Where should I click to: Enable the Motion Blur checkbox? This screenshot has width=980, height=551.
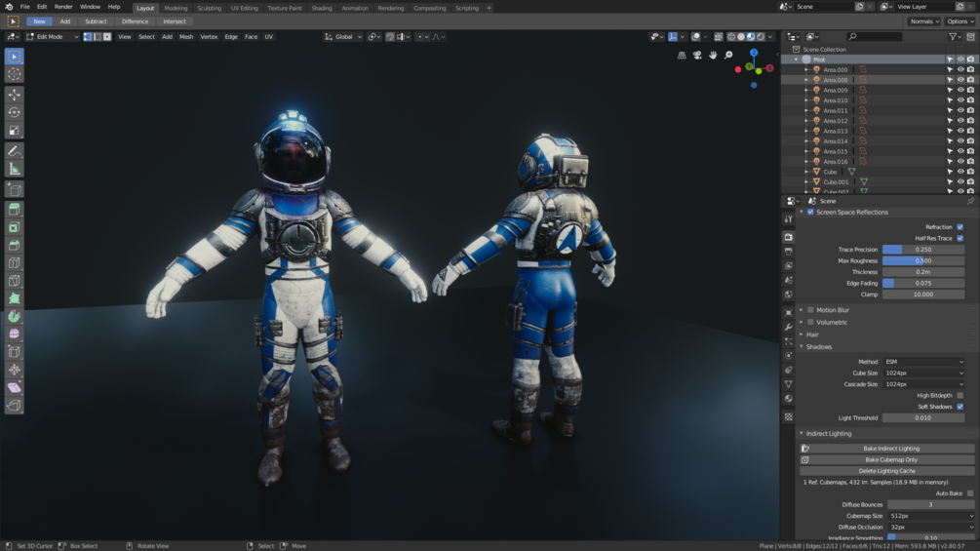point(810,310)
